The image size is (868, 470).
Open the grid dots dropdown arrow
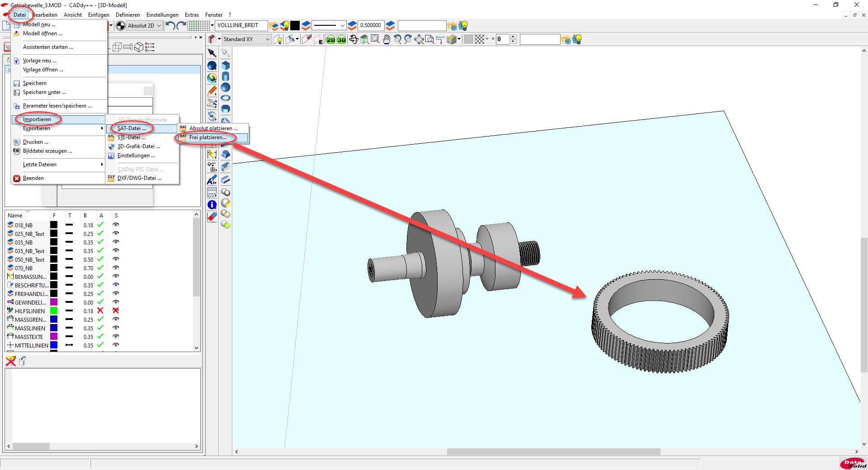point(212,25)
